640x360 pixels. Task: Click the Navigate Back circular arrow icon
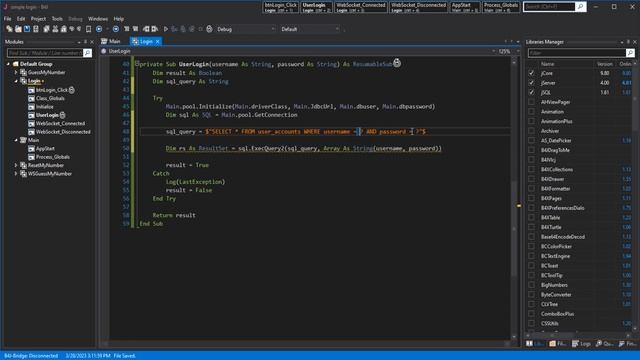point(99,29)
